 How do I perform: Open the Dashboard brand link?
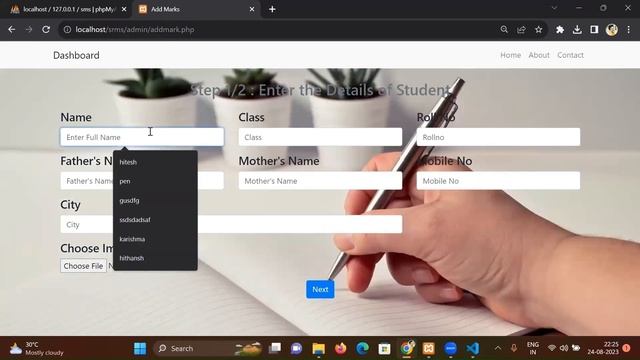76,55
